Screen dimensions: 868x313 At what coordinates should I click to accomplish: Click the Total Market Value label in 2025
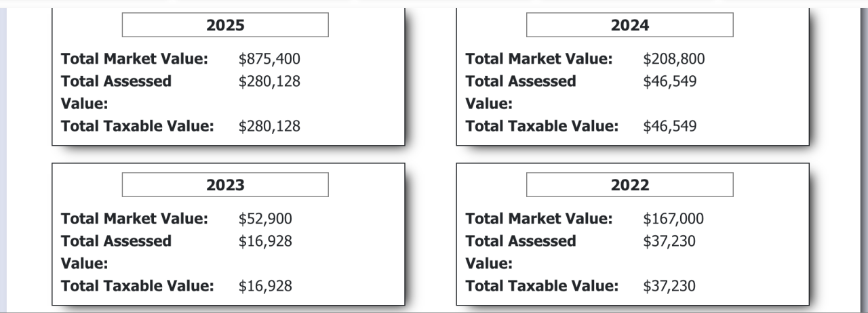tap(134, 59)
